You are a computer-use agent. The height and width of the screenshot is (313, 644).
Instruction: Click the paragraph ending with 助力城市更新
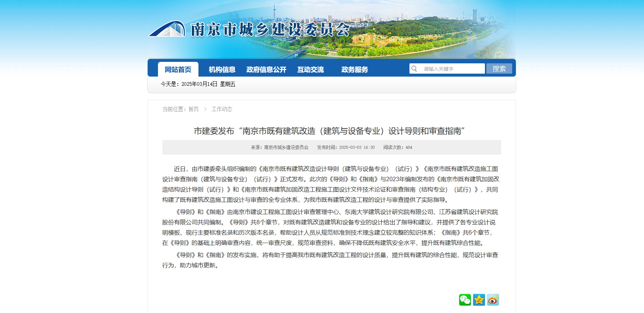[331, 260]
